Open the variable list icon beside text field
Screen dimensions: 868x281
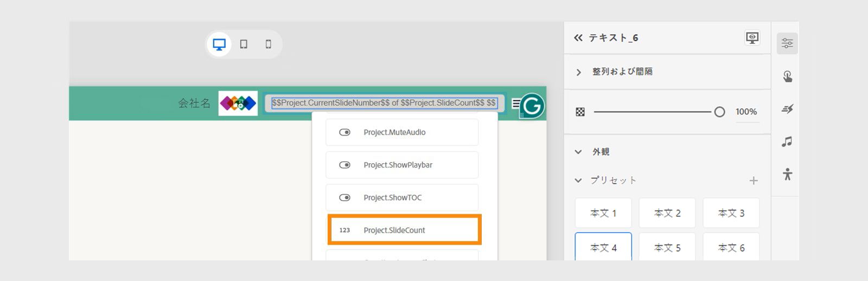[x=515, y=103]
